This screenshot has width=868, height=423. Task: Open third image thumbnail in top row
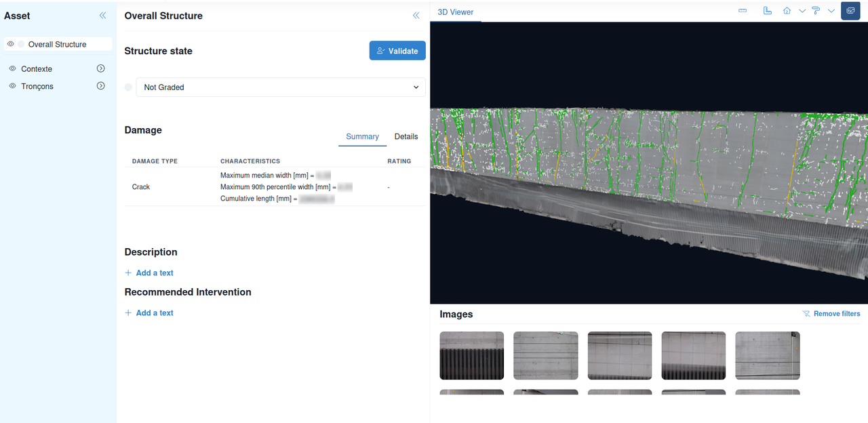pyautogui.click(x=620, y=355)
